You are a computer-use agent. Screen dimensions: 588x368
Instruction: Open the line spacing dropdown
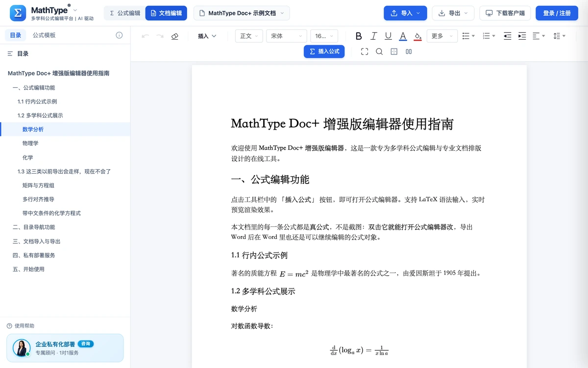[559, 36]
